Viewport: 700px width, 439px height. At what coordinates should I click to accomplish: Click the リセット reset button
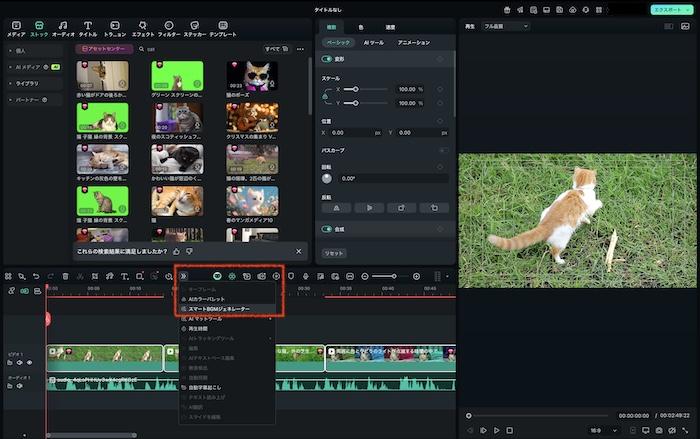point(335,254)
